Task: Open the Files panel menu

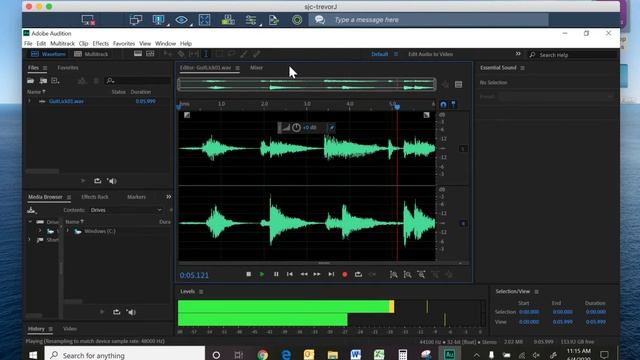Action: click(x=45, y=68)
